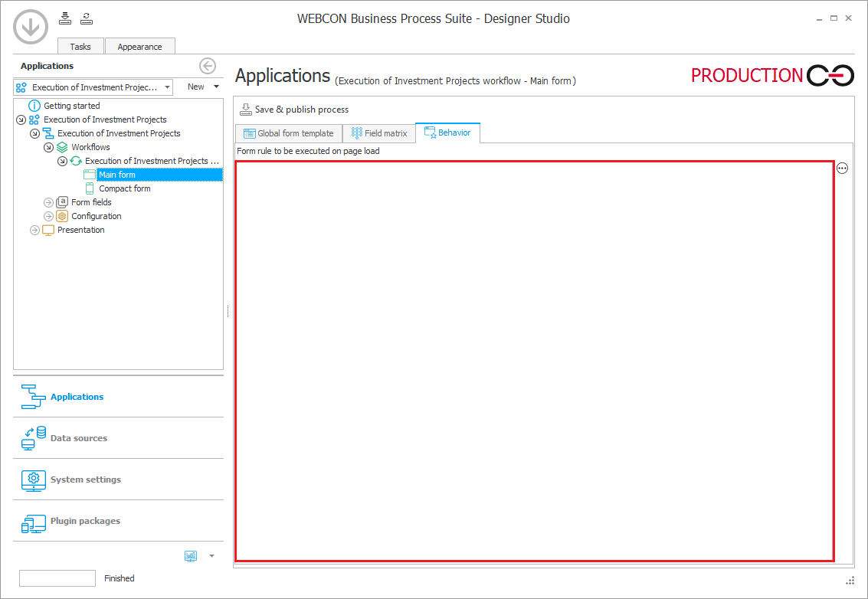This screenshot has height=599, width=868.
Task: Click the back arrow circle in the Applications panel
Action: pos(208,66)
